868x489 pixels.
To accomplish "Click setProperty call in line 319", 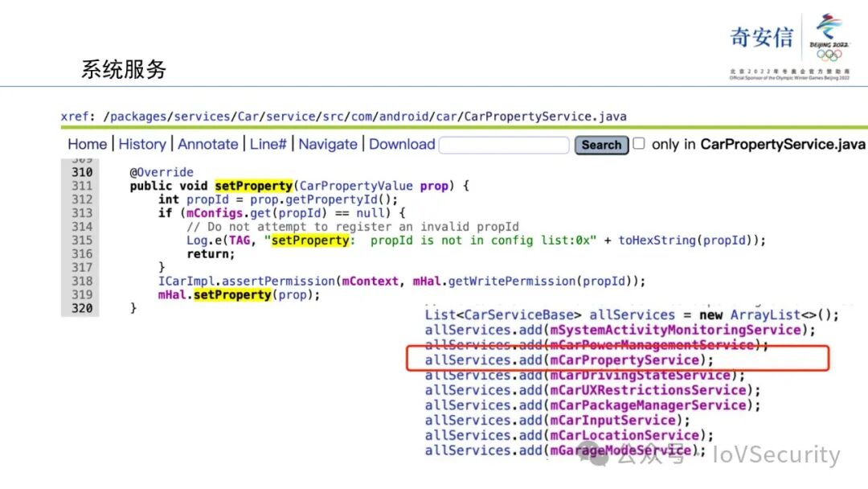I will point(232,294).
